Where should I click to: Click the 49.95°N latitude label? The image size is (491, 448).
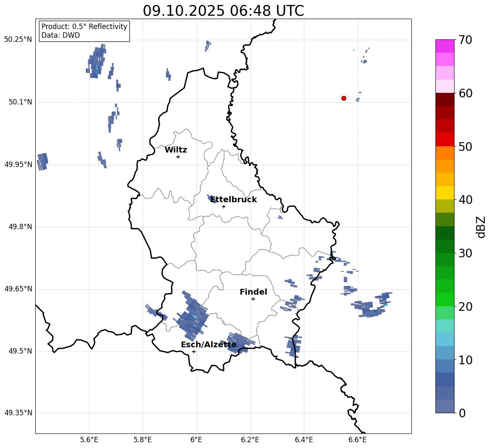pyautogui.click(x=18, y=164)
